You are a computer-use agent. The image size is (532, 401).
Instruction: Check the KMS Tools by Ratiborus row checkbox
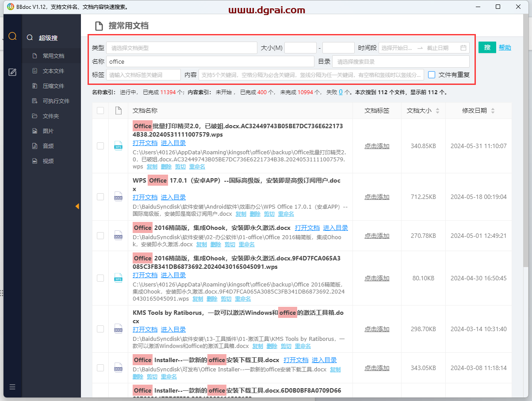point(100,329)
